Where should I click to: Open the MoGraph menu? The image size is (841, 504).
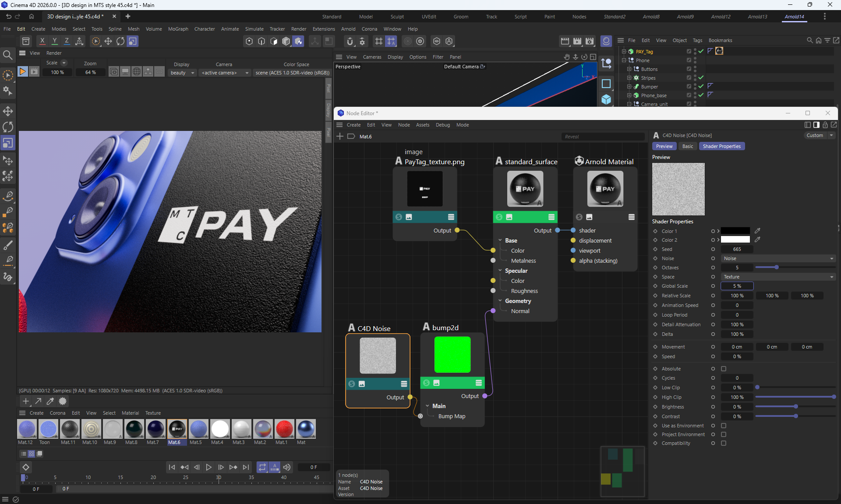click(178, 29)
